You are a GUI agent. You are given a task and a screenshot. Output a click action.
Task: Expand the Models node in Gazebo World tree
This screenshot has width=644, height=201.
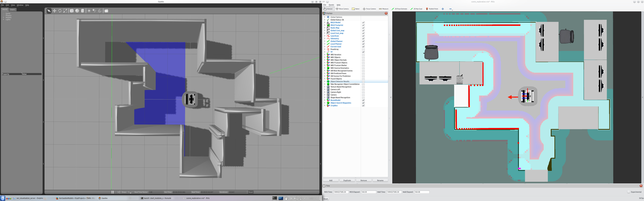point(4,17)
